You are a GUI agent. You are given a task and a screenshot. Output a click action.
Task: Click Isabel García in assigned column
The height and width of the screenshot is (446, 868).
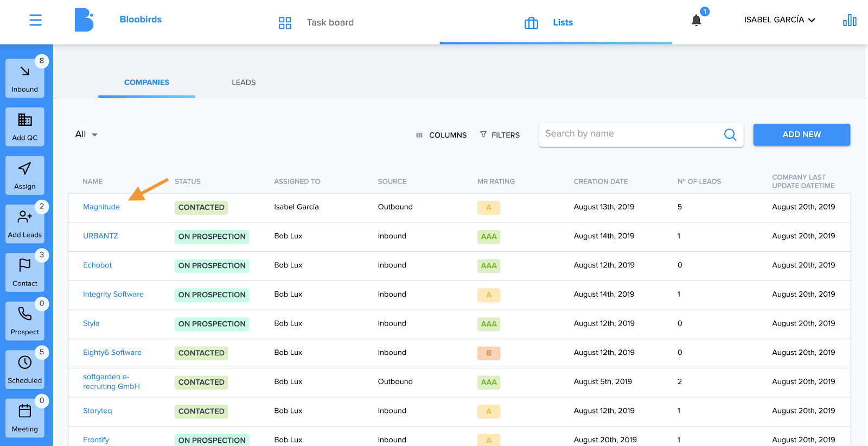pos(296,207)
